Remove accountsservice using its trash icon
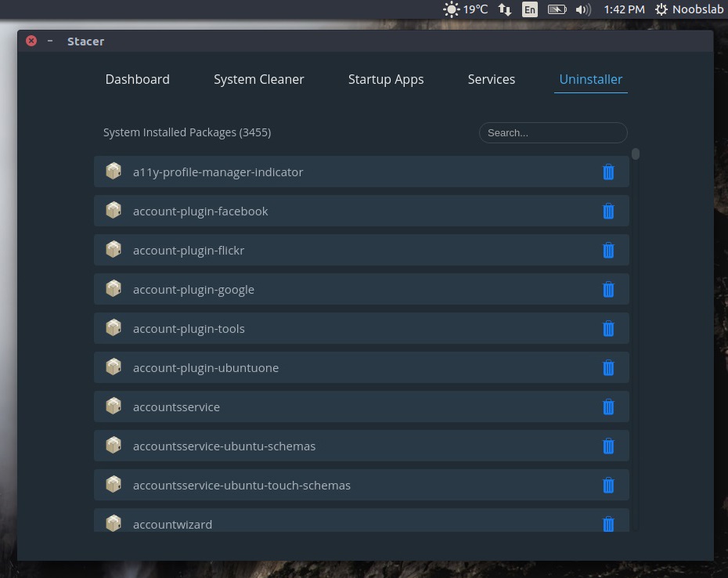 click(608, 406)
